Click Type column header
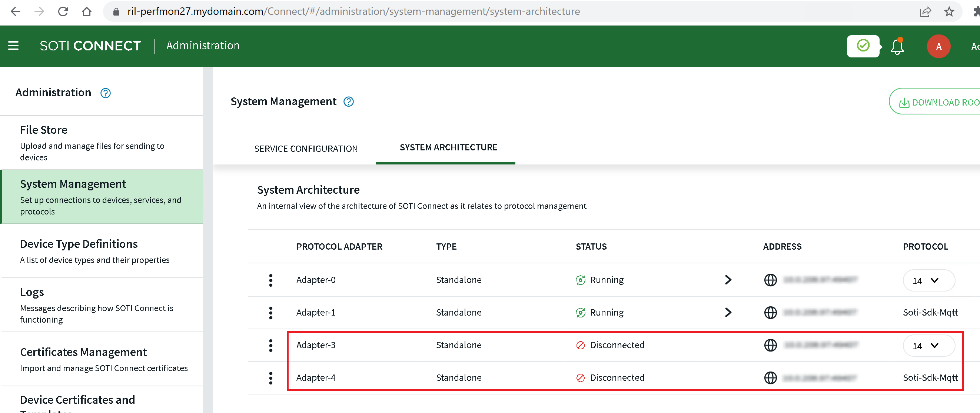 (x=446, y=247)
